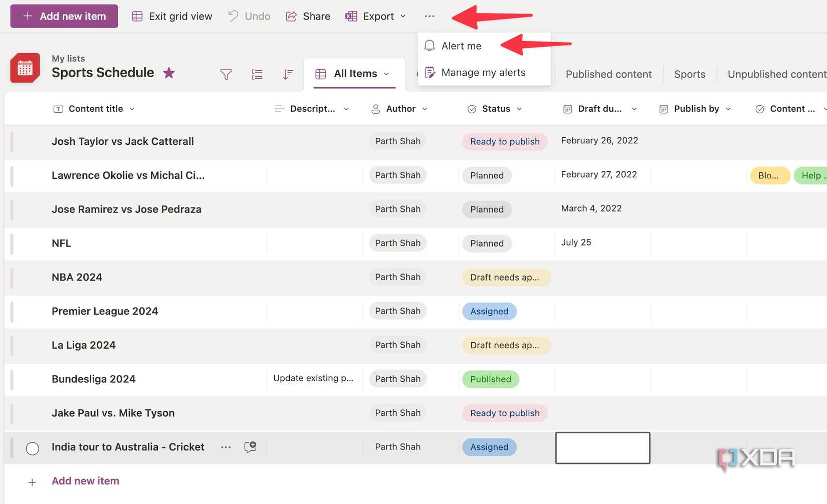The height and width of the screenshot is (504, 827).
Task: Expand the Export dropdown chevron
Action: click(403, 17)
